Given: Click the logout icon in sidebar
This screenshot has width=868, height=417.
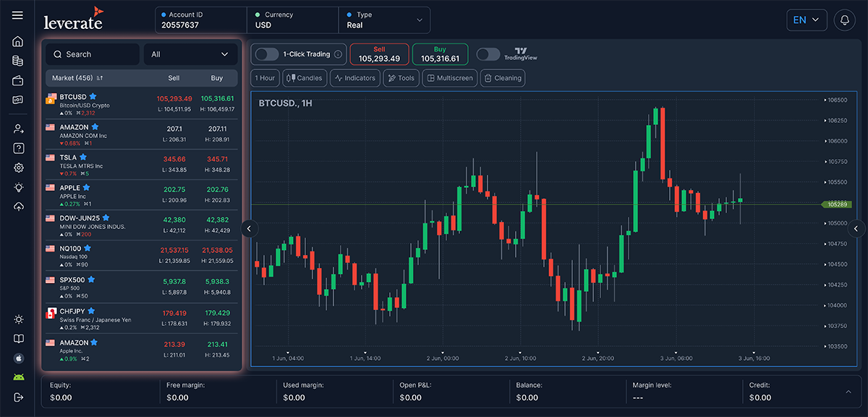Looking at the screenshot, I should coord(18,397).
